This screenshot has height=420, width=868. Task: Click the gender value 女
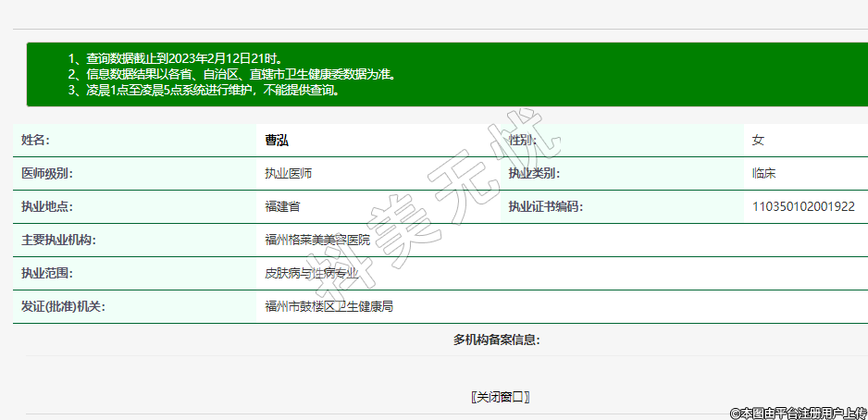(x=758, y=140)
